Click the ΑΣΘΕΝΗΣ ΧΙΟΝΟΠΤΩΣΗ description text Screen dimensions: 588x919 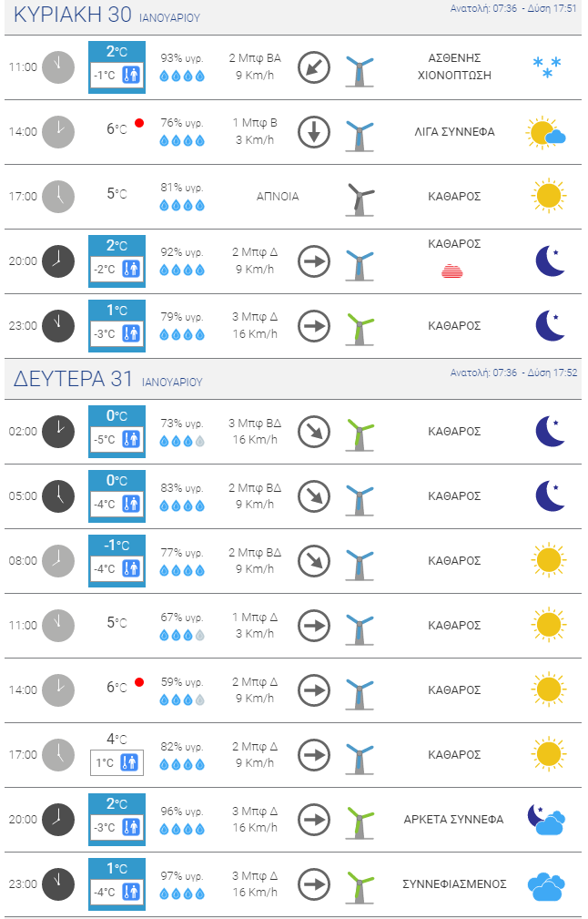[454, 66]
